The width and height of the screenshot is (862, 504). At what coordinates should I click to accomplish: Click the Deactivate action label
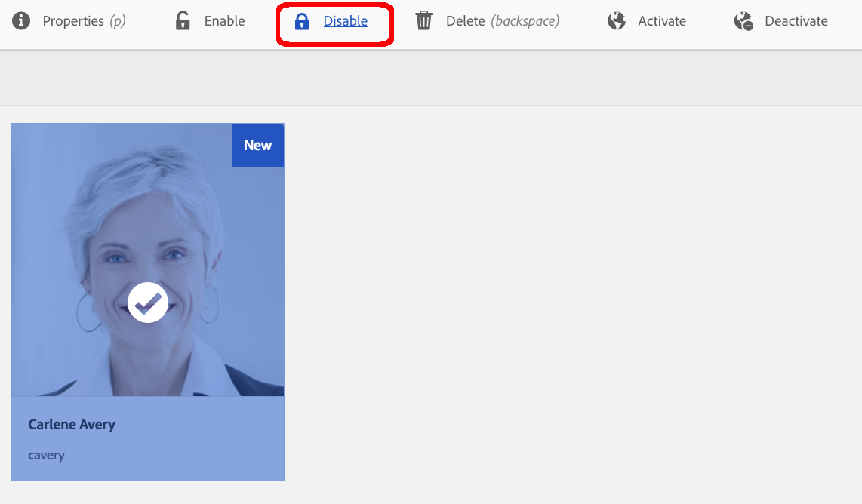(x=796, y=20)
